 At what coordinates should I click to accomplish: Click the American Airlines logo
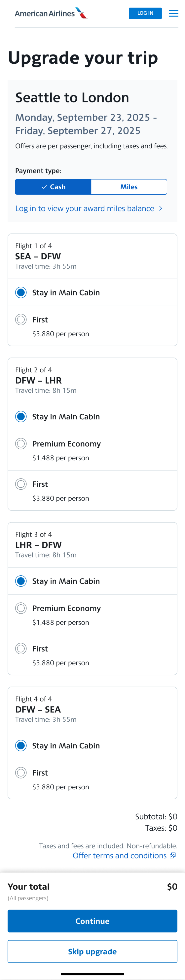click(51, 13)
